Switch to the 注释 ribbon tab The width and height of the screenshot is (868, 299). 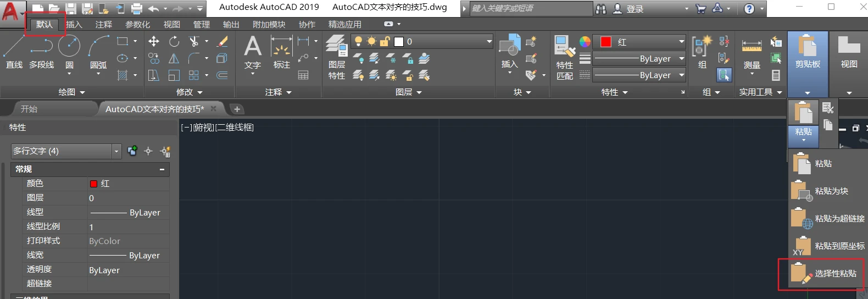pyautogui.click(x=103, y=24)
